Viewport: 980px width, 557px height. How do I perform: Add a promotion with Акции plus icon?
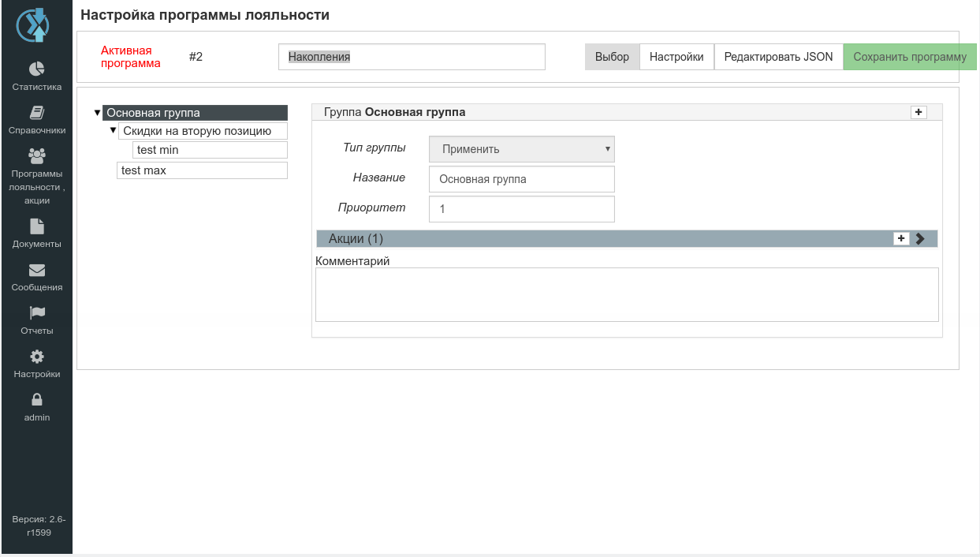(x=901, y=238)
